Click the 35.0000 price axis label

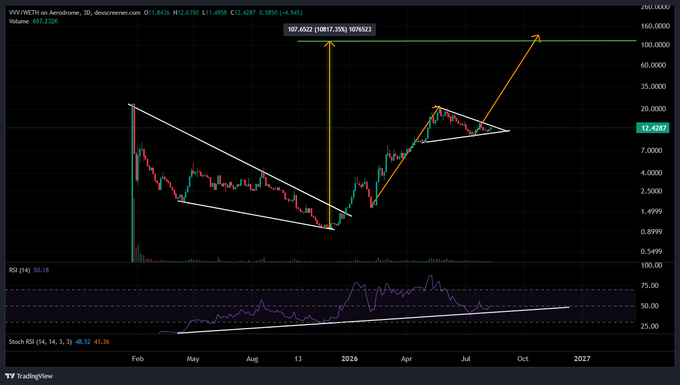click(653, 86)
